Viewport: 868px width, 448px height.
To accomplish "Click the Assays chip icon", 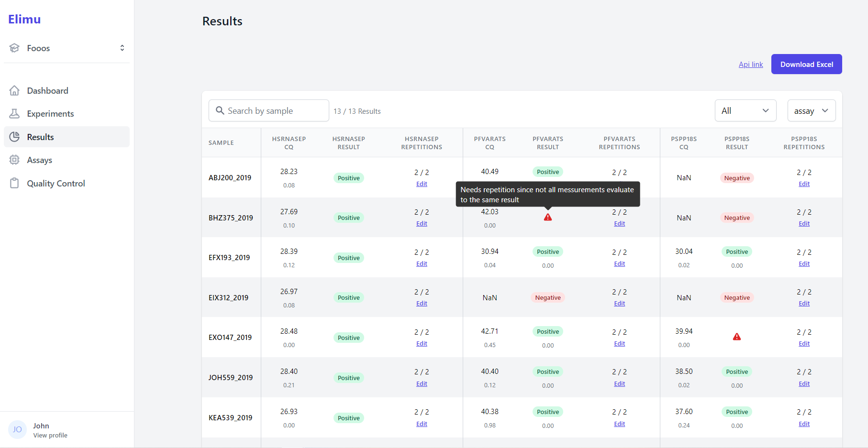I will click(14, 160).
